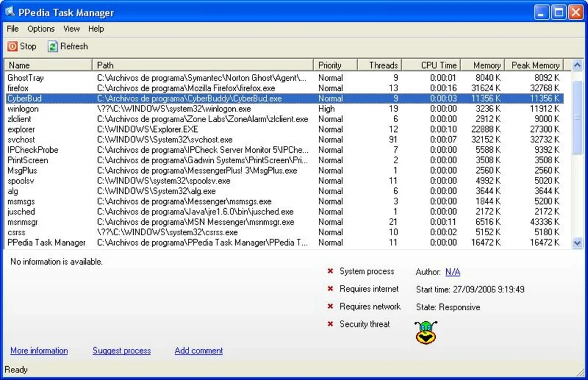Click the More information link
The image size is (588, 380).
click(39, 351)
